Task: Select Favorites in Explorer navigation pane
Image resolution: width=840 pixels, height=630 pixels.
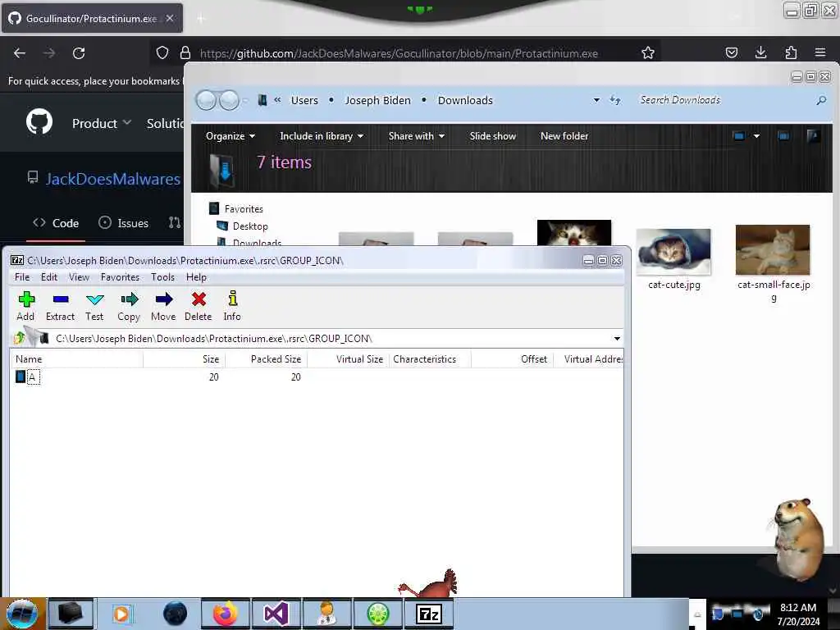Action: [244, 209]
